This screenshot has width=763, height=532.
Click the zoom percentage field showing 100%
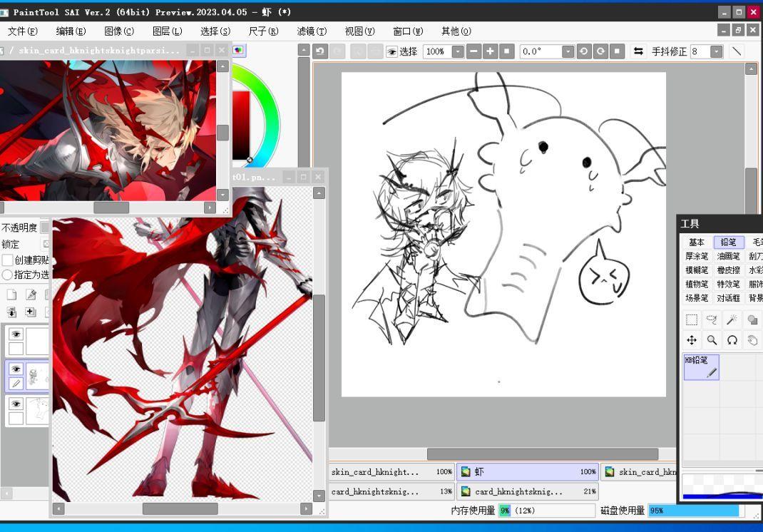(x=437, y=51)
